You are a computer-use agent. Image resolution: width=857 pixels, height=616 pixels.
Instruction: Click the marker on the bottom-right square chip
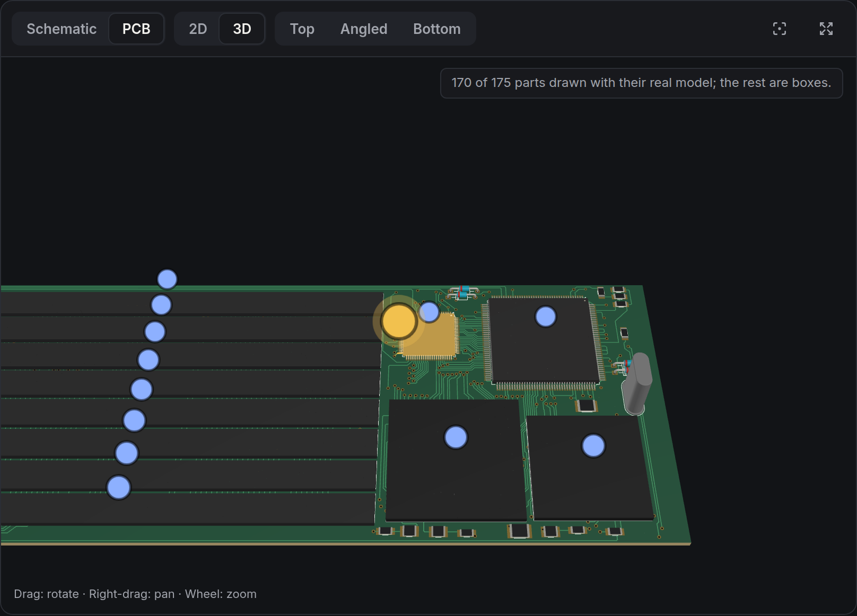[x=593, y=446]
